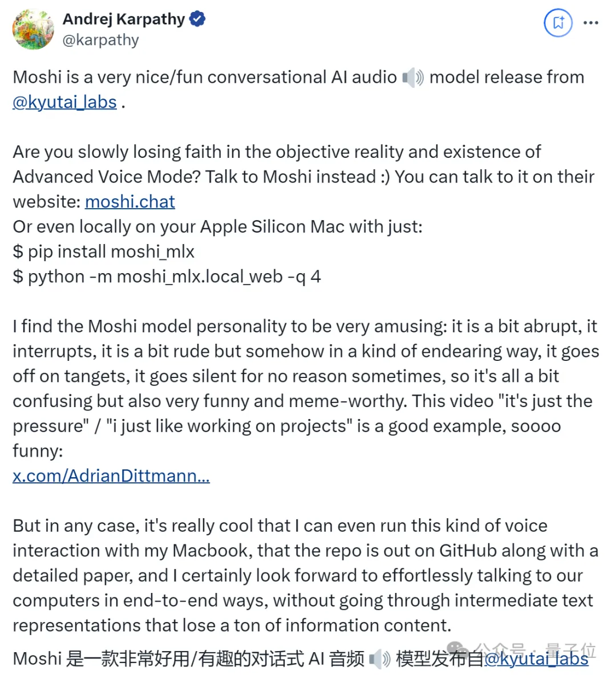The image size is (616, 675).
Task: Open the x.com/AdrianDittmann video link
Action: [x=111, y=475]
